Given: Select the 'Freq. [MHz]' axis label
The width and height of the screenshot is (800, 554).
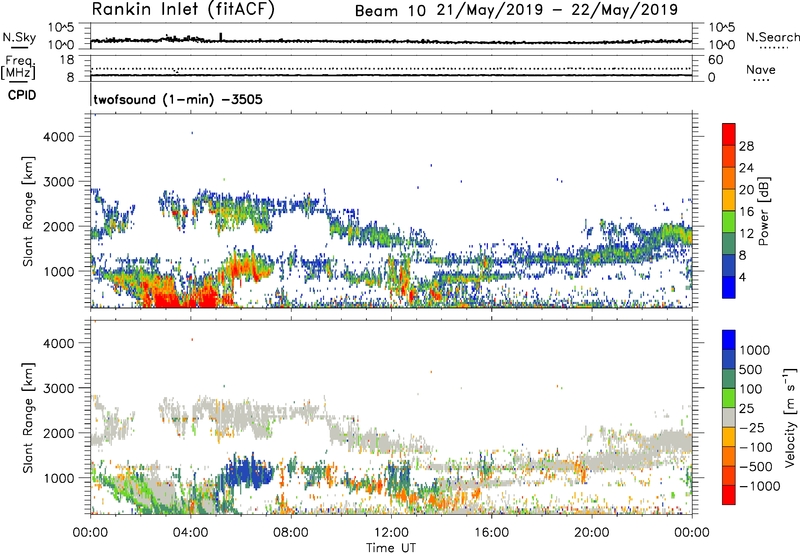Looking at the screenshot, I should pyautogui.click(x=18, y=67).
